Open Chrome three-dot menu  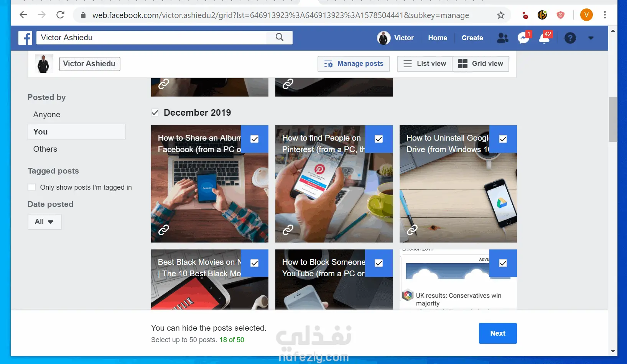point(605,15)
